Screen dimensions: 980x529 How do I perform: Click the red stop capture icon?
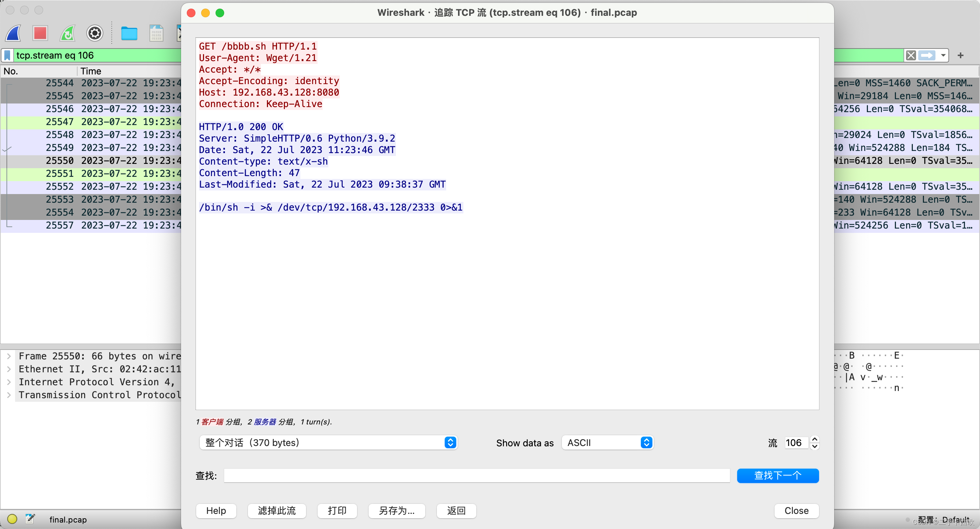[x=40, y=33]
